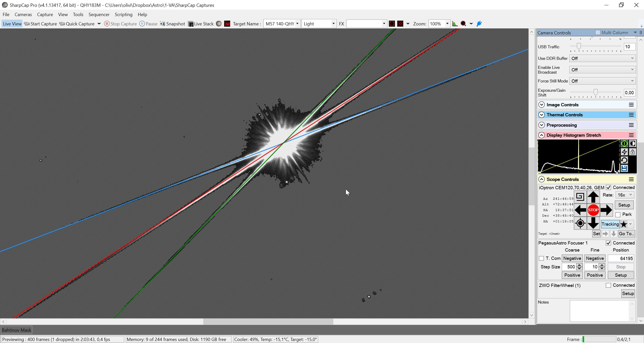Screen dimensions: 644x343
Task: Open the Live Stack tool
Action: 201,24
